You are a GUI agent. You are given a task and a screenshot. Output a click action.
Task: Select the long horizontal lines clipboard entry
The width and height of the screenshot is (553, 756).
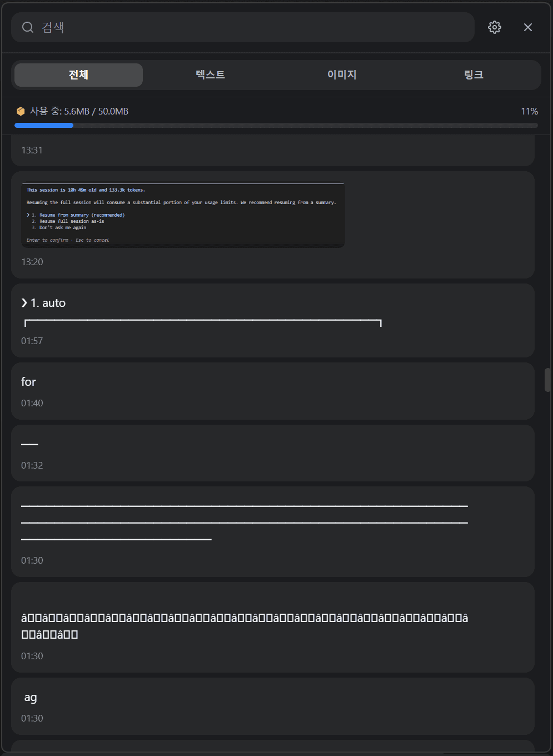(x=273, y=532)
